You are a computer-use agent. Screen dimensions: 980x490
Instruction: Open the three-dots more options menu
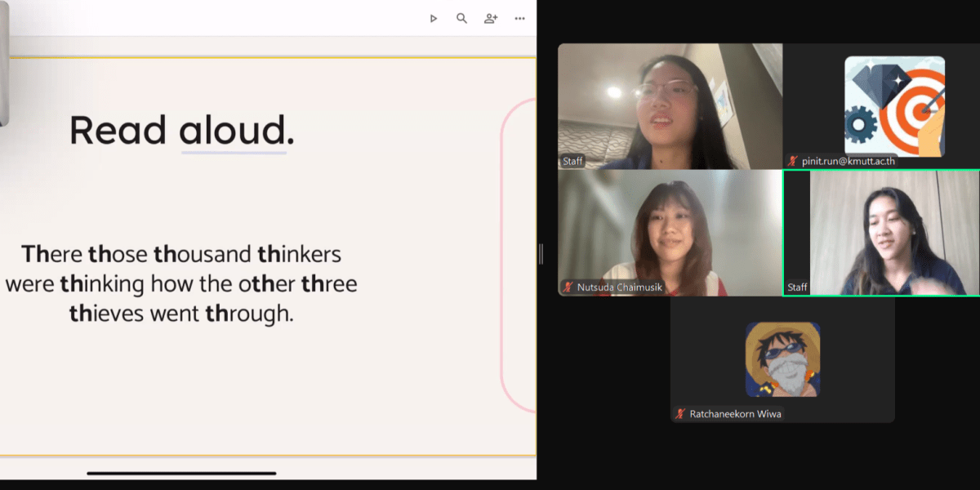[519, 18]
